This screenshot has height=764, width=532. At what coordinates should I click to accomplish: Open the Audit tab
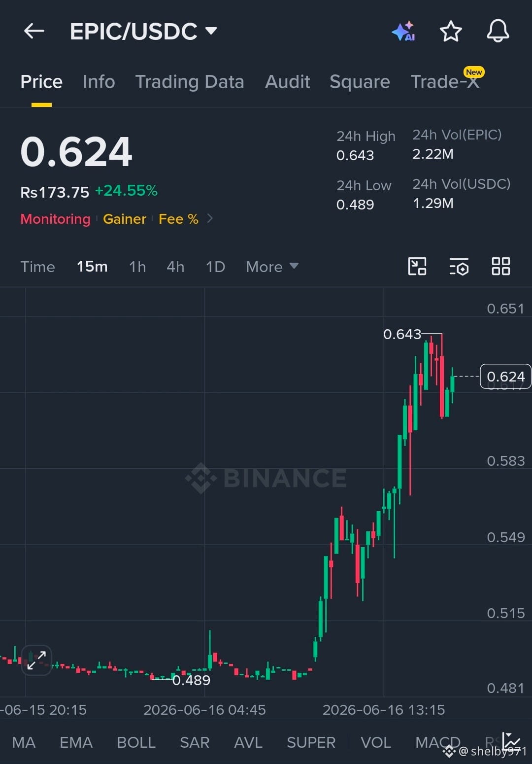[288, 82]
